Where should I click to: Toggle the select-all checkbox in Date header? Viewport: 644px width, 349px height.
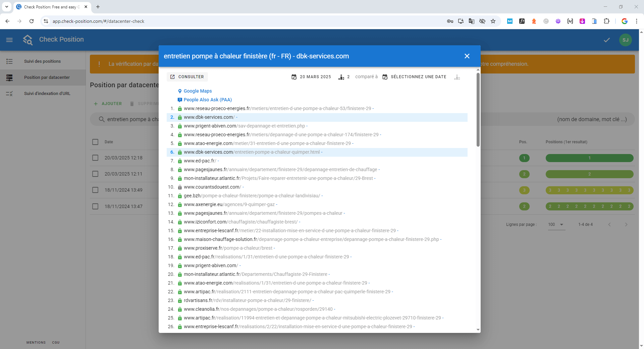95,142
